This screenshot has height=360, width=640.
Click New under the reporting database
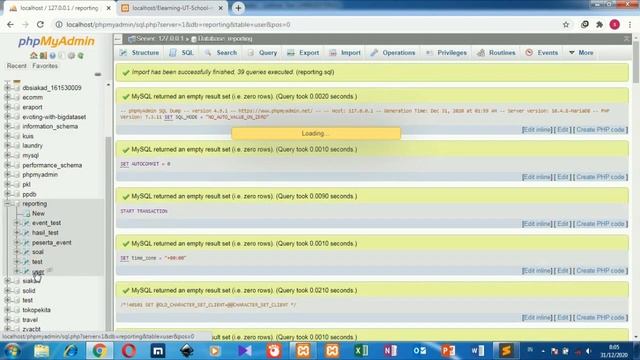coord(38,213)
